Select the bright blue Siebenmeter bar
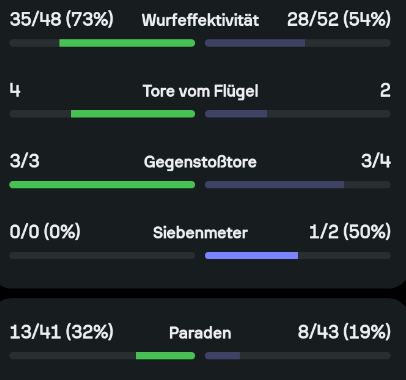This screenshot has height=380, width=406. pyautogui.click(x=252, y=256)
